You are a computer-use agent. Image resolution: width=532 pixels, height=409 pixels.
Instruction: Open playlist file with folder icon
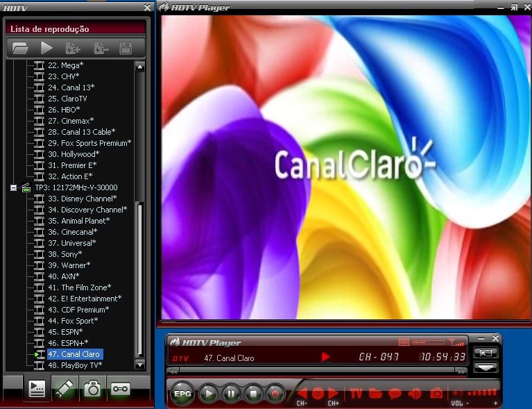pos(20,48)
